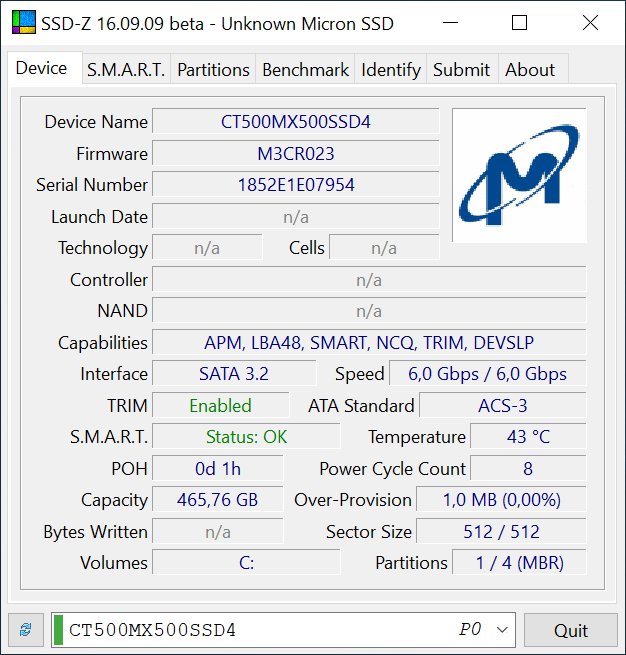Screen dimensions: 626x655
Task: Click the Technology n/a field
Action: pos(207,248)
